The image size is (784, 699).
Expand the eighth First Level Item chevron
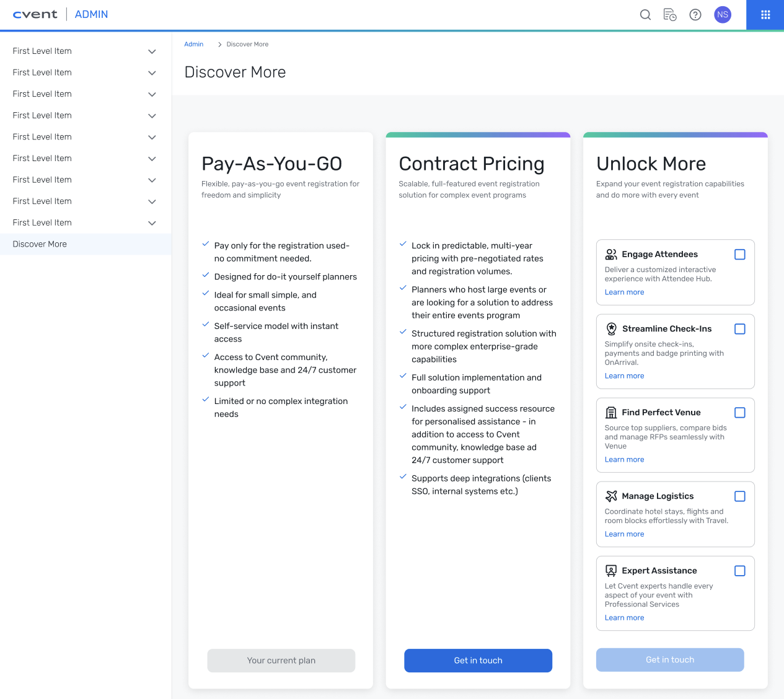152,201
